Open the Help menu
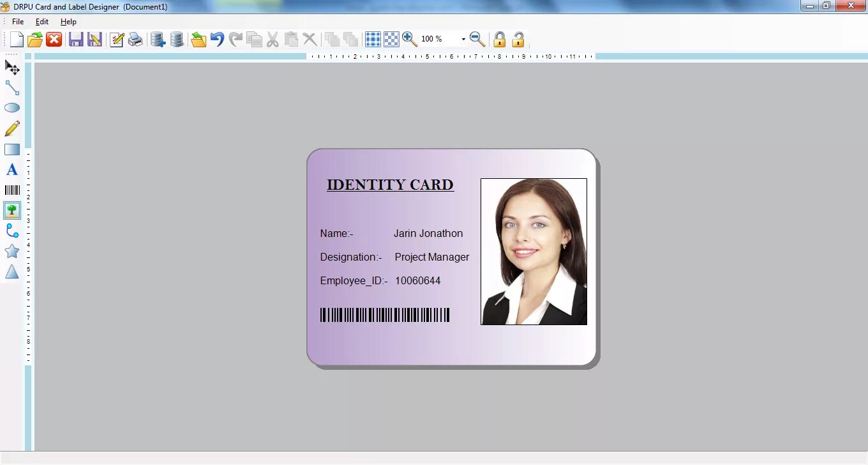Image resolution: width=868 pixels, height=465 pixels. pos(68,21)
